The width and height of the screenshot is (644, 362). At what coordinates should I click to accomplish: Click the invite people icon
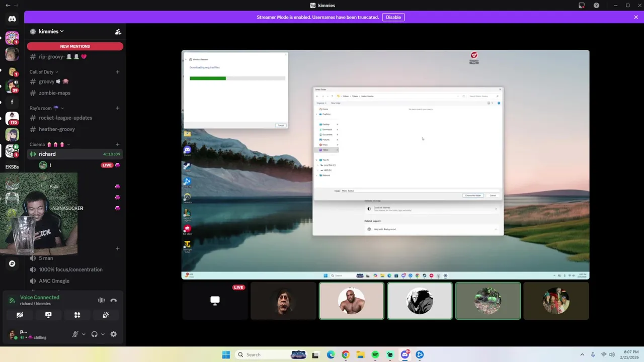pos(118,32)
